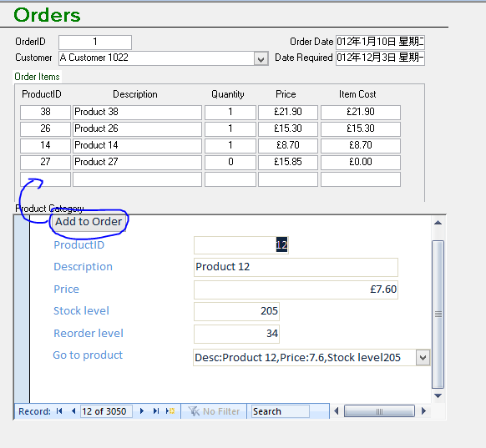Go to first record in navigator
The height and width of the screenshot is (448, 486).
pos(59,411)
